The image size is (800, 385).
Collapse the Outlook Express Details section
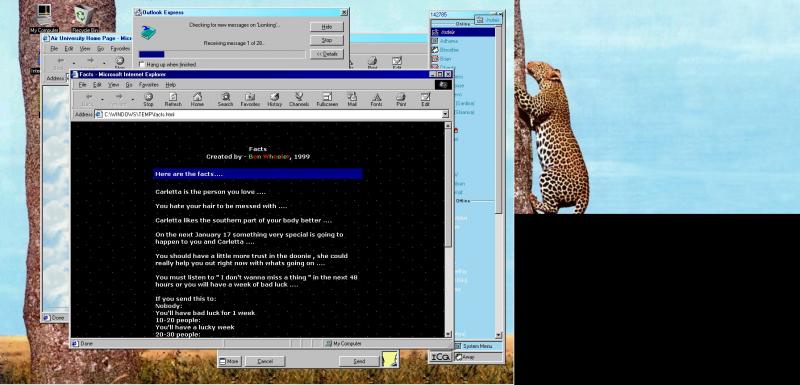point(327,54)
